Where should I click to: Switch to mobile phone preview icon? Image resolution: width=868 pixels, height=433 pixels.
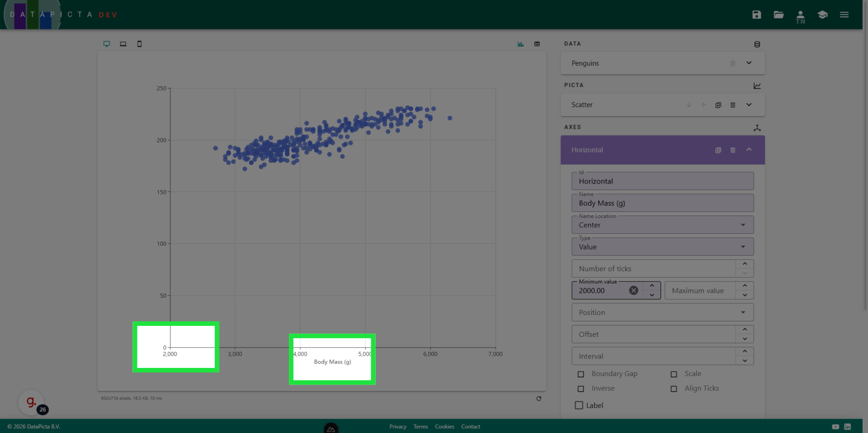click(139, 44)
